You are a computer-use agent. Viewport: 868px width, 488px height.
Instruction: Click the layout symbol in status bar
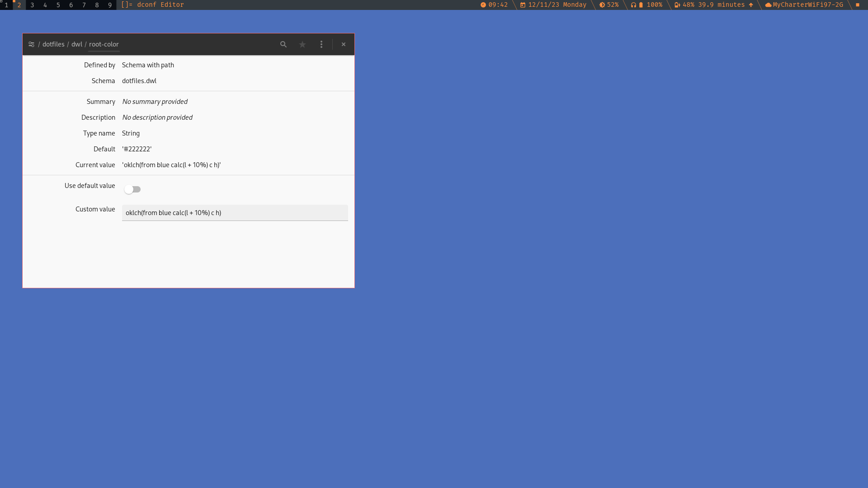pyautogui.click(x=127, y=5)
